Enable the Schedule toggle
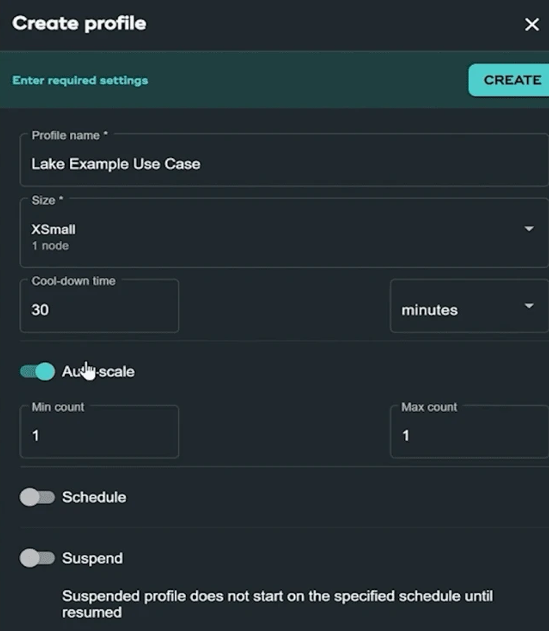The width and height of the screenshot is (550, 632). (37, 497)
